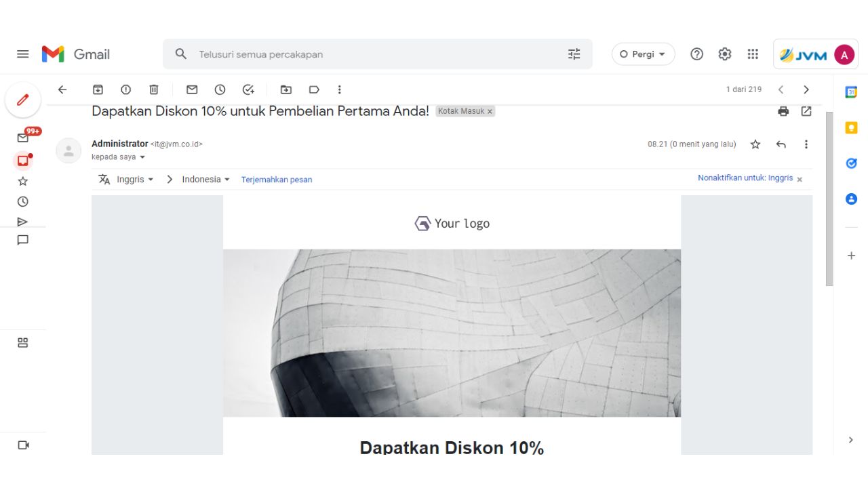868x488 pixels.
Task: Open Contacts side panel
Action: (x=851, y=199)
